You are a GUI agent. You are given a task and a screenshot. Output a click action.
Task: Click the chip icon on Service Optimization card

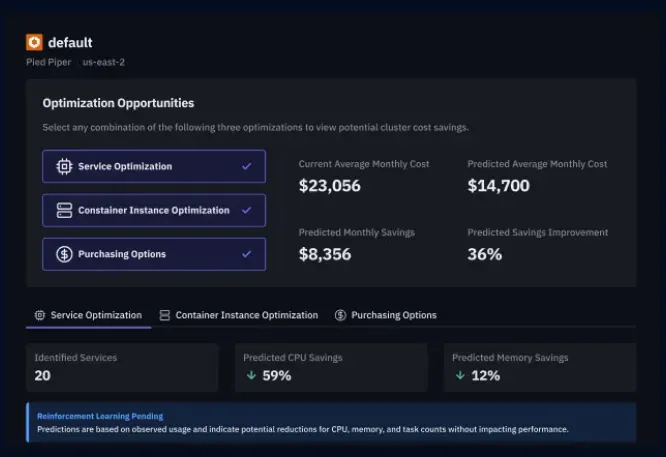click(x=64, y=166)
